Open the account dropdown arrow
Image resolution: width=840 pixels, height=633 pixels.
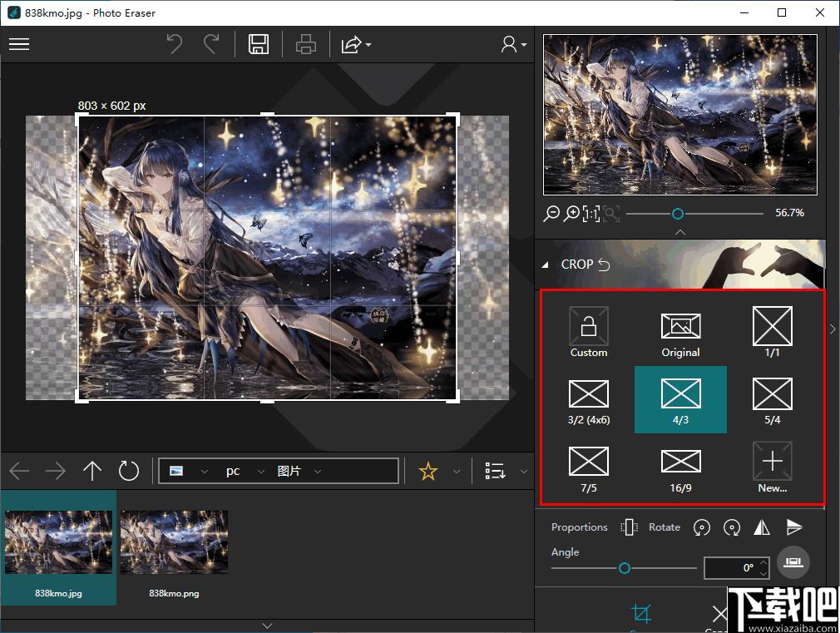(x=524, y=44)
